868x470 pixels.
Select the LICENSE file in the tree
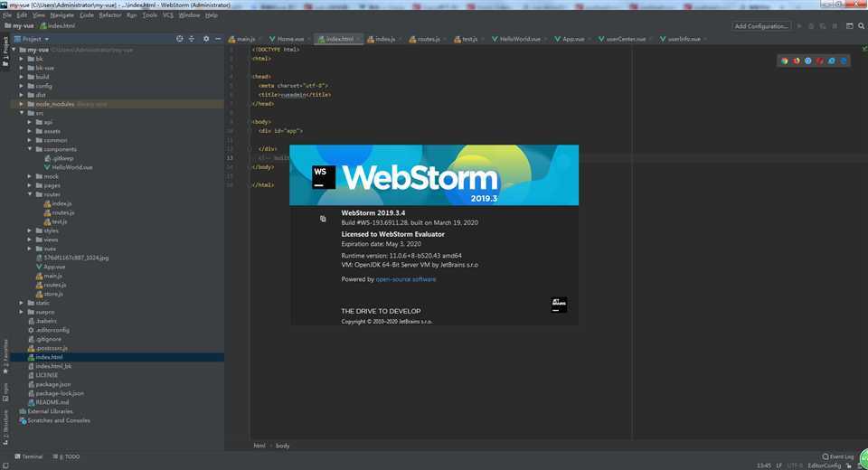[42, 375]
